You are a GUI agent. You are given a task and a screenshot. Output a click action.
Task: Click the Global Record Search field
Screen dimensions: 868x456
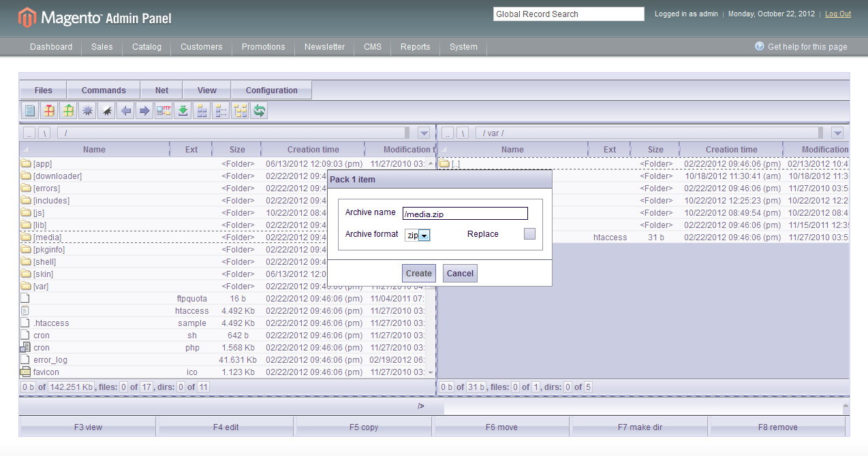click(568, 14)
